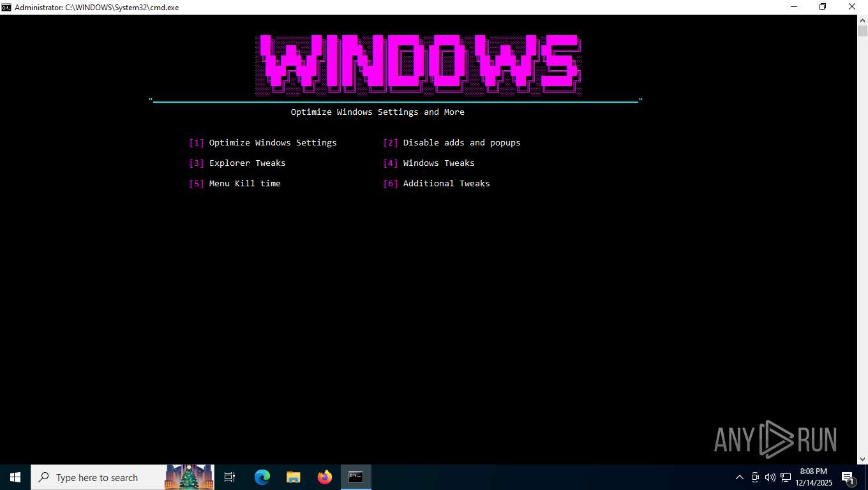This screenshot has height=490, width=868.
Task: Select option [6] Additional Tweaks
Action: tap(437, 184)
